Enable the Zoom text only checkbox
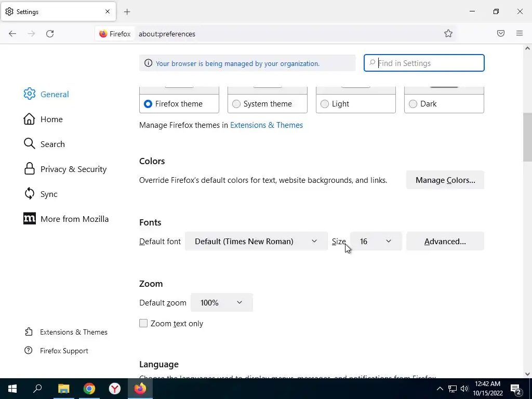 143,323
